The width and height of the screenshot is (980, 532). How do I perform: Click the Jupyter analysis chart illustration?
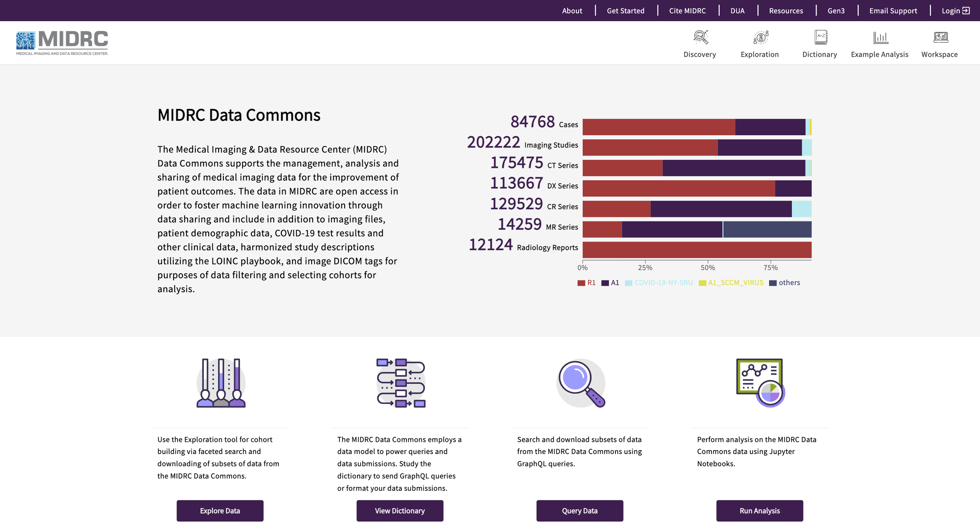(x=760, y=383)
